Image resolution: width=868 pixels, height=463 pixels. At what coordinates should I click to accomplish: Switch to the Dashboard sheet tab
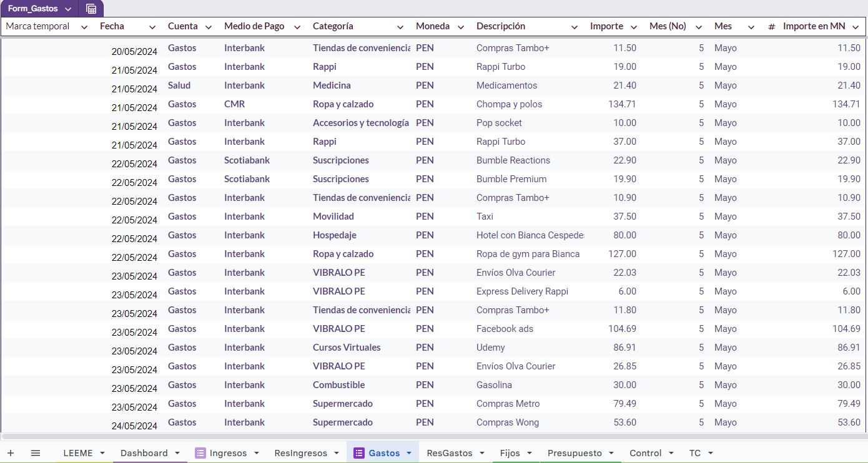coord(144,453)
